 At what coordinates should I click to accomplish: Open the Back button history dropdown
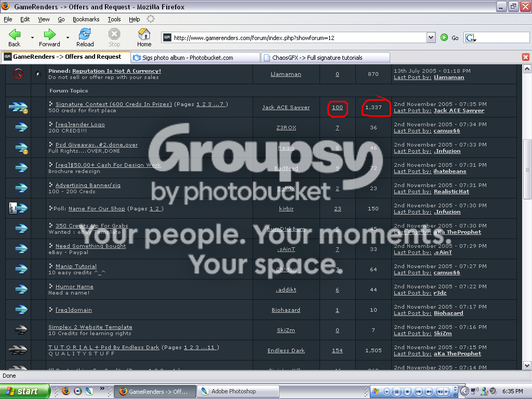pos(32,37)
